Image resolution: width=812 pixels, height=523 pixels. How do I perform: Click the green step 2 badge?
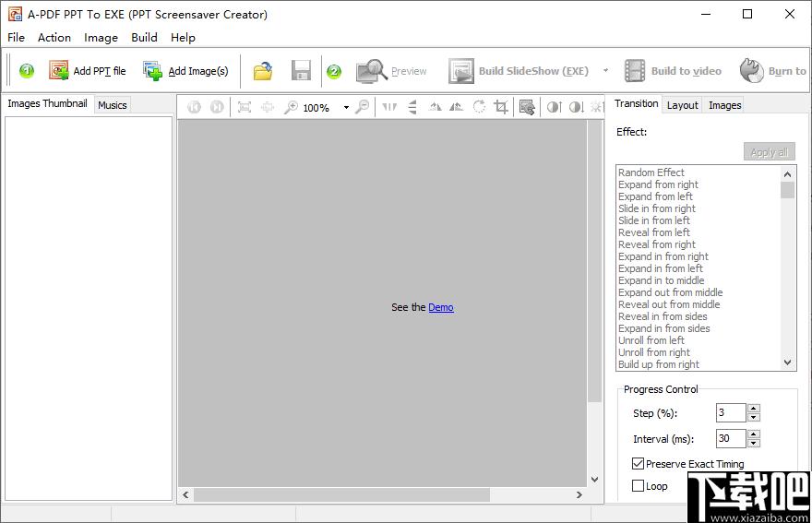334,71
